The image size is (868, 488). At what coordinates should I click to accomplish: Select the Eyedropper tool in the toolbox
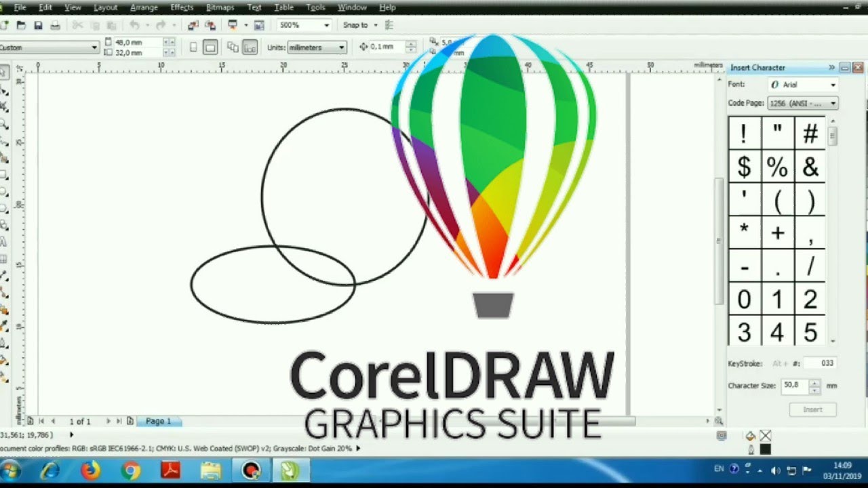point(4,327)
